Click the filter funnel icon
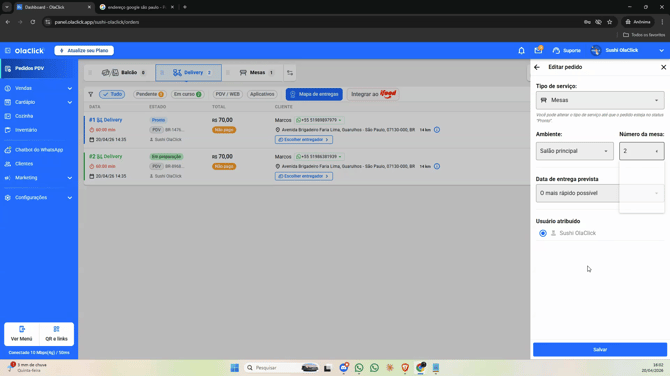670x376 pixels. 91,94
